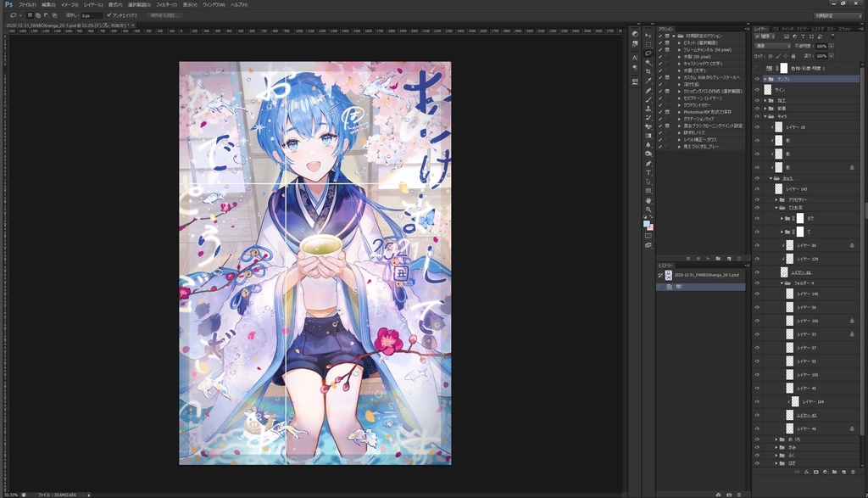Select the Rectangle shape tool
The width and height of the screenshot is (868, 498).
(x=648, y=191)
